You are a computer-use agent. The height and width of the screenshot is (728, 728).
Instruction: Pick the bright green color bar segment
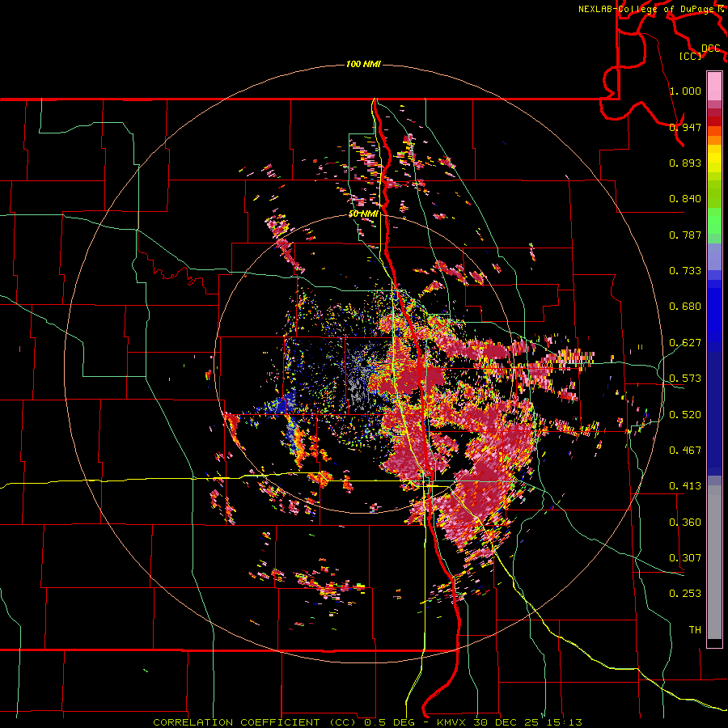point(714,221)
